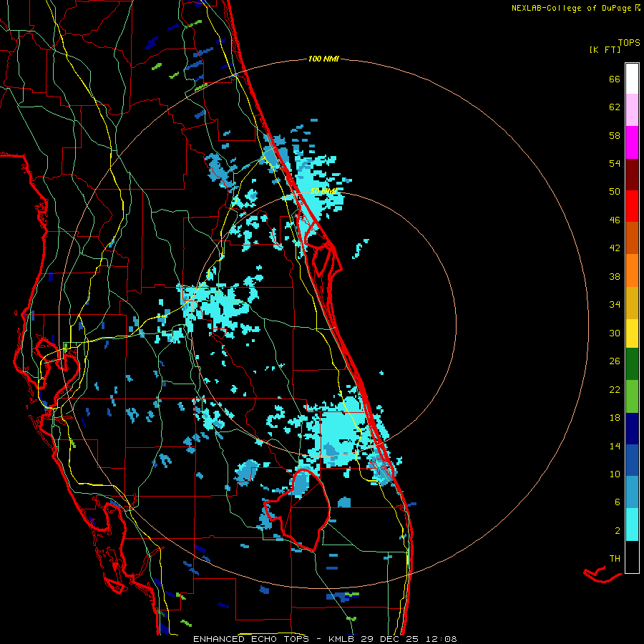Viewport: 644px width, 644px height.
Task: Click the 62 legend value
Action: pos(615,107)
